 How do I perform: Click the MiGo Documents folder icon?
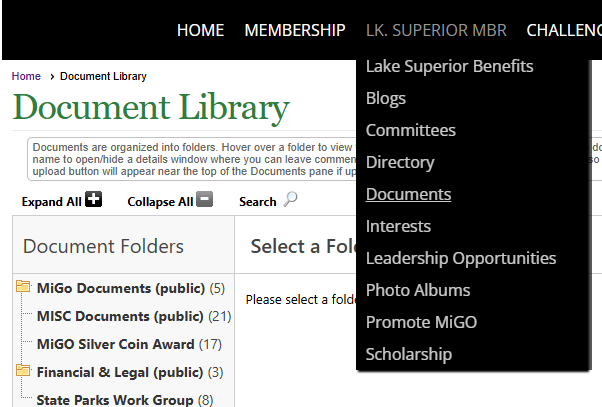click(x=23, y=288)
